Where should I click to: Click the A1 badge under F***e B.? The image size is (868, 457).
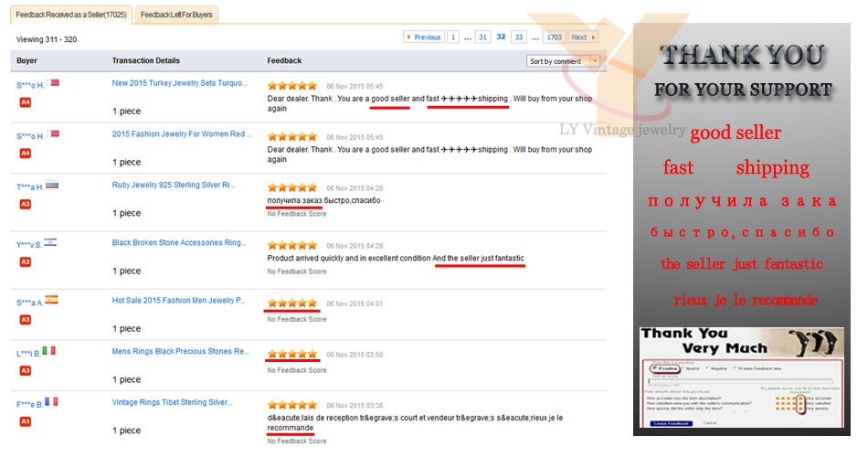tap(26, 420)
